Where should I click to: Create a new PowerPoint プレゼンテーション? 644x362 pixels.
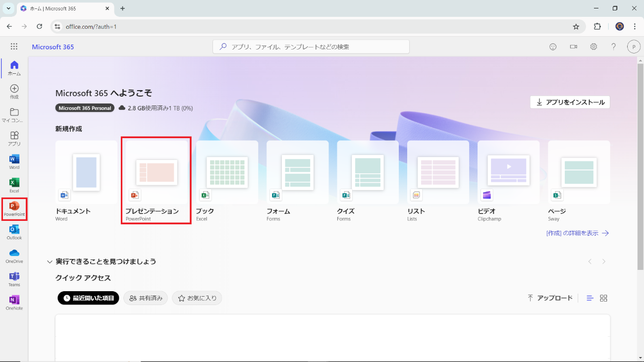157,181
